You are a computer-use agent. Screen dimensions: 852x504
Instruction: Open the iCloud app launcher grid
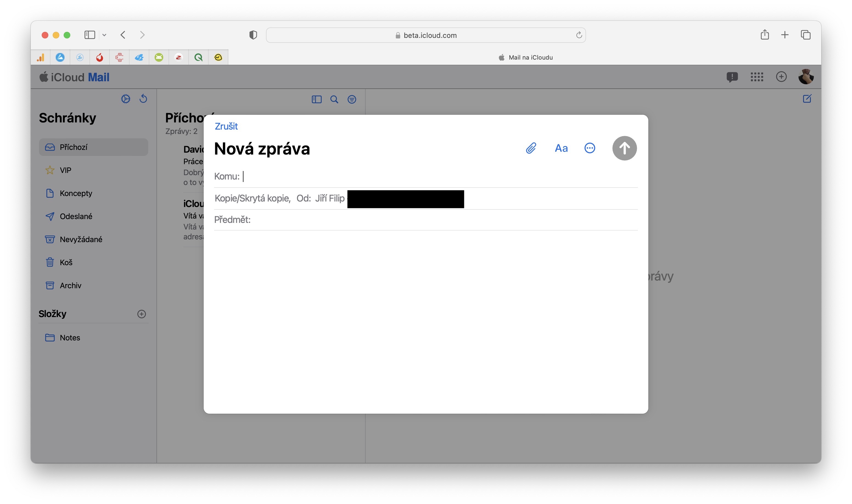tap(756, 77)
